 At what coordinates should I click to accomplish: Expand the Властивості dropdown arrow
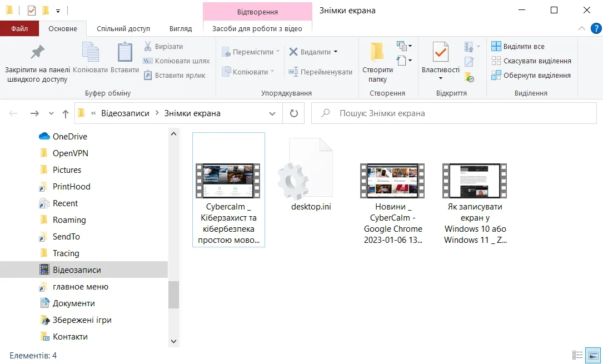[441, 78]
